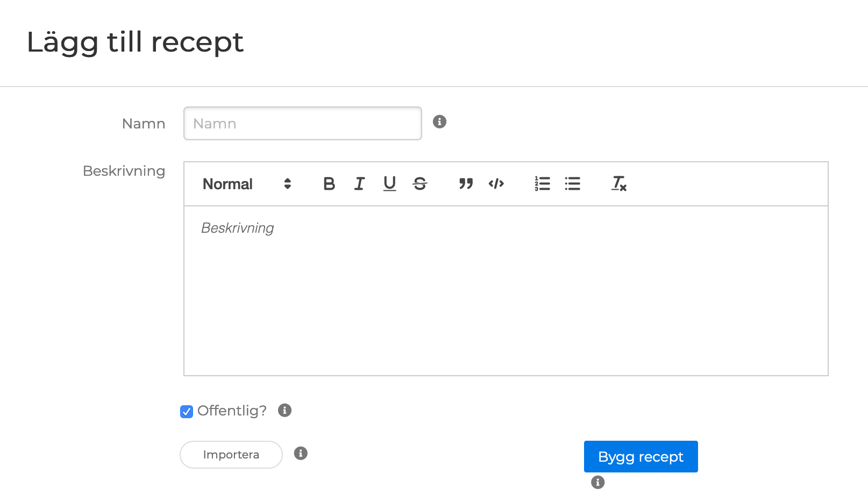This screenshot has height=502, width=868.
Task: Click inside the Beskrivning text area
Action: [x=506, y=290]
